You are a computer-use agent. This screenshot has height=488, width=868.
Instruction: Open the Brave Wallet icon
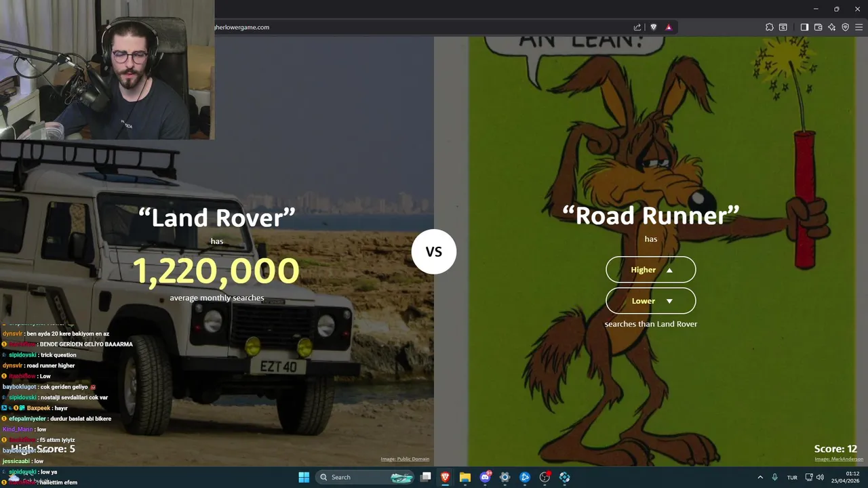click(818, 27)
